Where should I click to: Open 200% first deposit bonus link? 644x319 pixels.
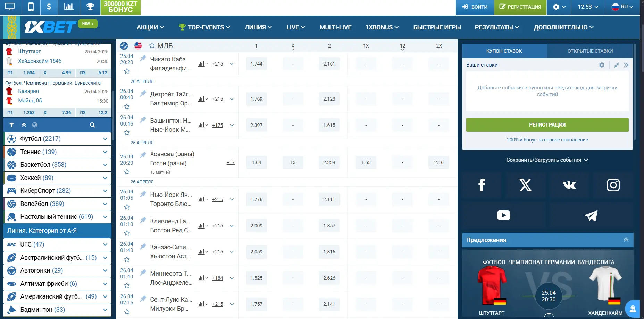[x=547, y=140]
